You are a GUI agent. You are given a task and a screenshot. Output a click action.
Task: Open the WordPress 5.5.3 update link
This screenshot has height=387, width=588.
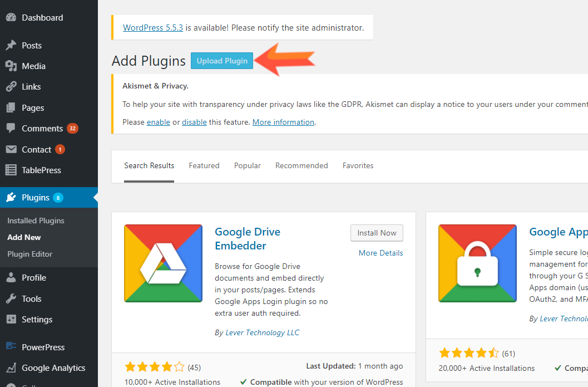pyautogui.click(x=153, y=27)
